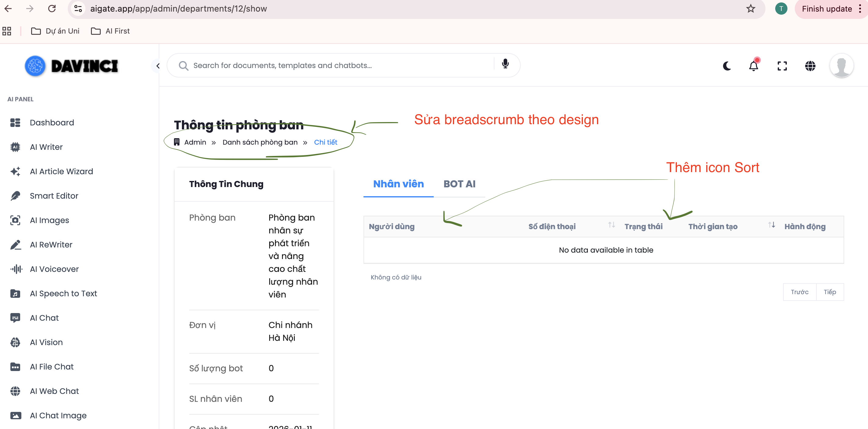This screenshot has width=868, height=429.
Task: Open AI Speech to Text
Action: [x=63, y=293]
